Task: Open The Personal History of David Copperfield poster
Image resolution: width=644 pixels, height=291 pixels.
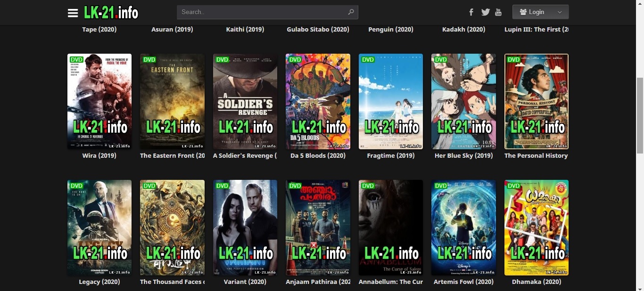Action: point(537,101)
